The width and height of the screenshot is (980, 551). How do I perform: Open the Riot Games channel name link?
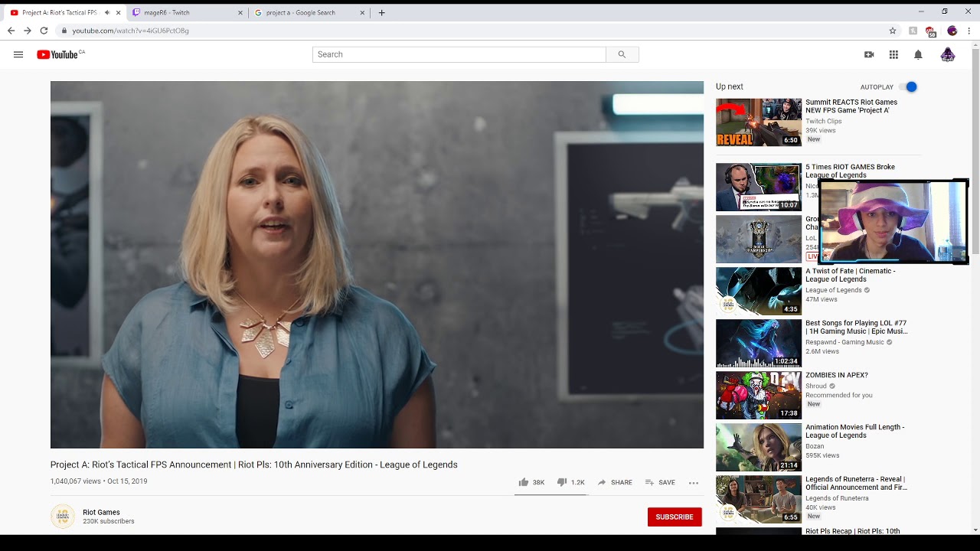pos(101,512)
